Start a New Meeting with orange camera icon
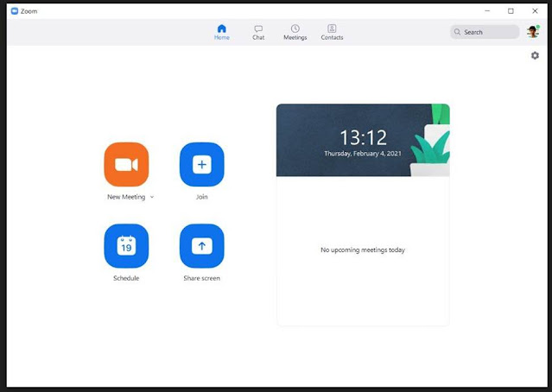The image size is (552, 392). (126, 164)
